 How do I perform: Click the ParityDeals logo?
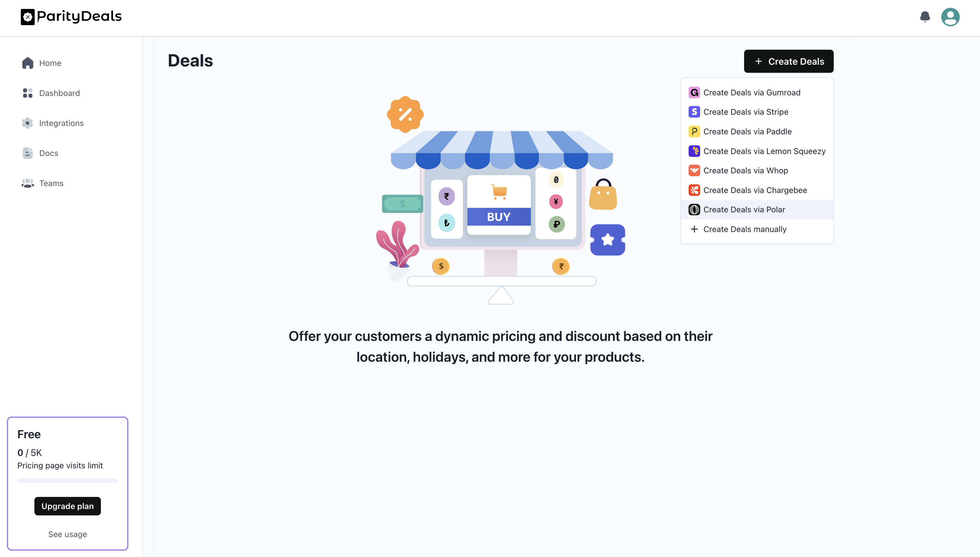pos(71,16)
